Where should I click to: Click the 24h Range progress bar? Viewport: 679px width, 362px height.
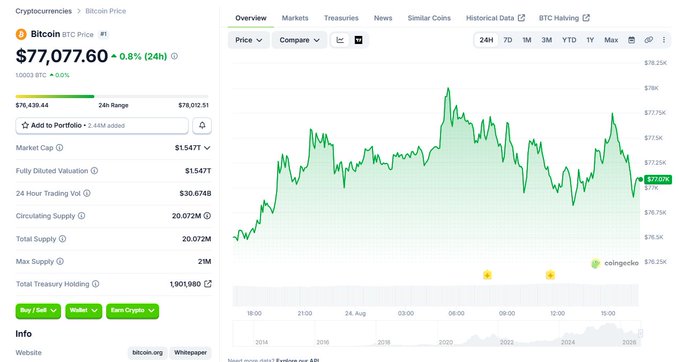[x=112, y=96]
